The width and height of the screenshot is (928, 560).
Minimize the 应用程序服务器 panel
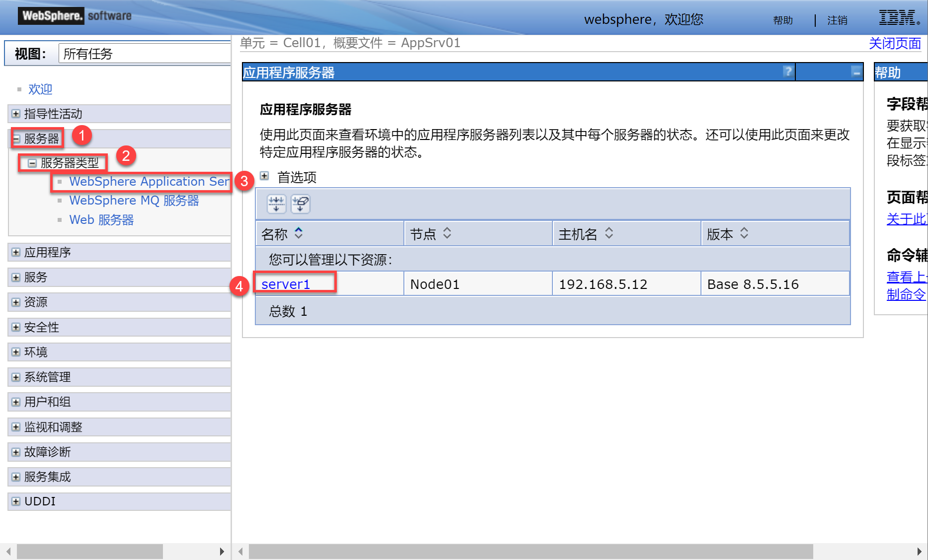856,72
